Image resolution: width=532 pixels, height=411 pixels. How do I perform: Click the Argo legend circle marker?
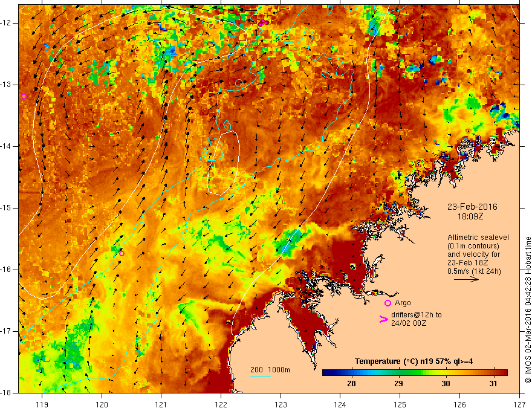click(x=388, y=303)
